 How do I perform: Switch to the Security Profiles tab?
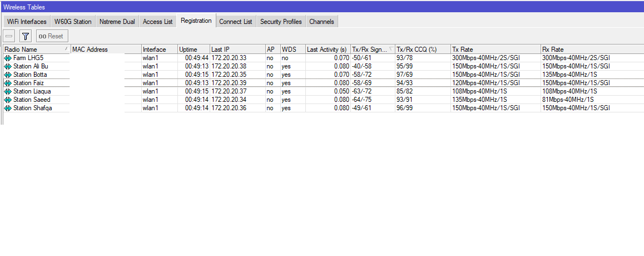click(x=281, y=22)
